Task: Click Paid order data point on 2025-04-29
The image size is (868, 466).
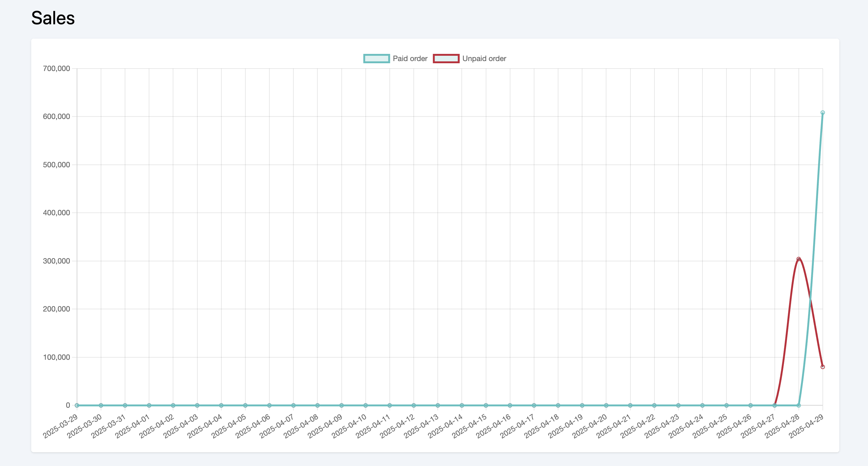Action: [x=822, y=113]
